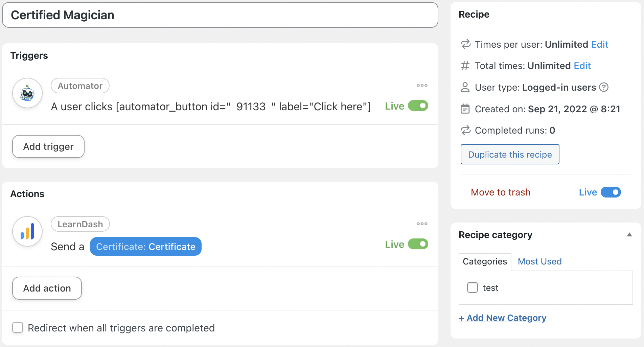The image size is (644, 347).
Task: Click the help icon next to Logged-in users
Action: pyautogui.click(x=604, y=87)
